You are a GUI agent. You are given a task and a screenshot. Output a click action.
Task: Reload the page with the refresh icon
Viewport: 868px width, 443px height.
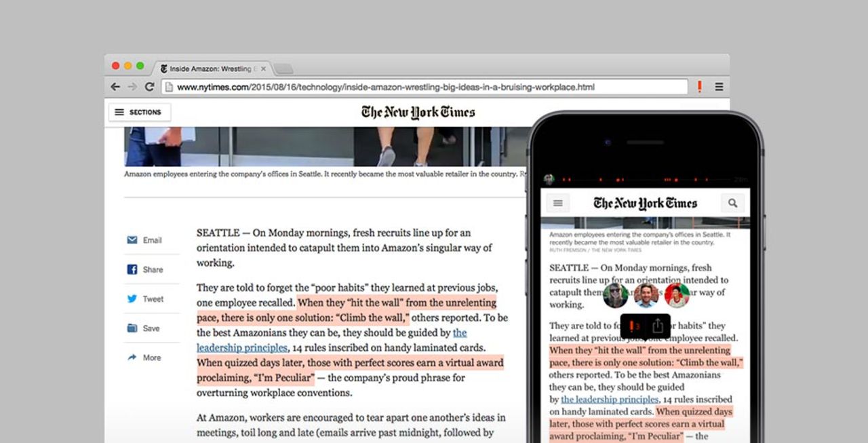coord(149,87)
